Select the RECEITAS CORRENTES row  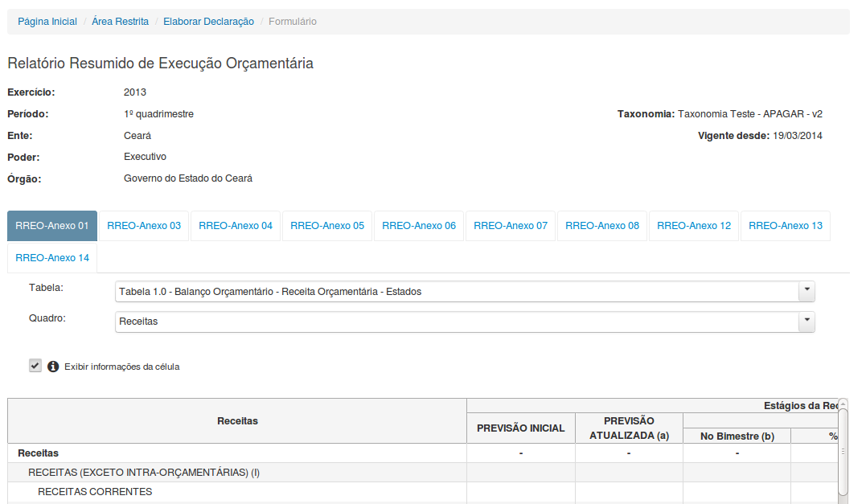(x=95, y=492)
